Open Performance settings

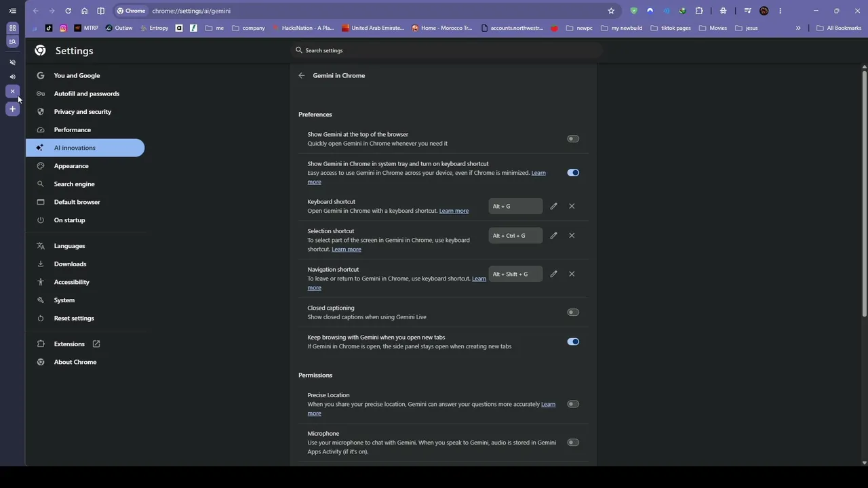tap(85, 129)
